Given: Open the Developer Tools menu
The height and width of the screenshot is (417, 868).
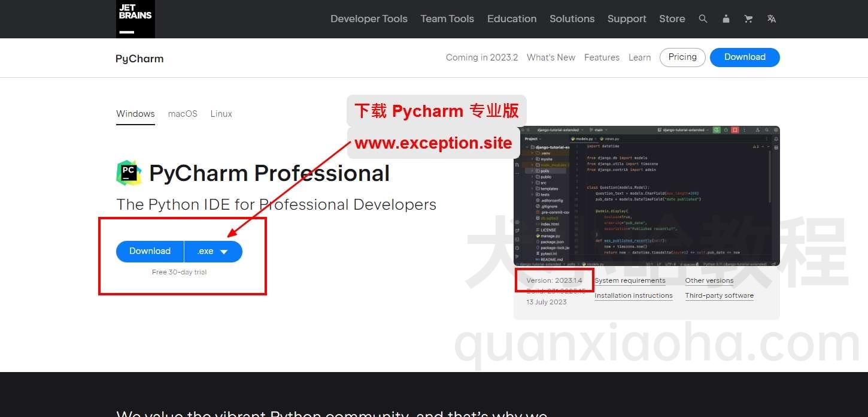Looking at the screenshot, I should (x=369, y=19).
